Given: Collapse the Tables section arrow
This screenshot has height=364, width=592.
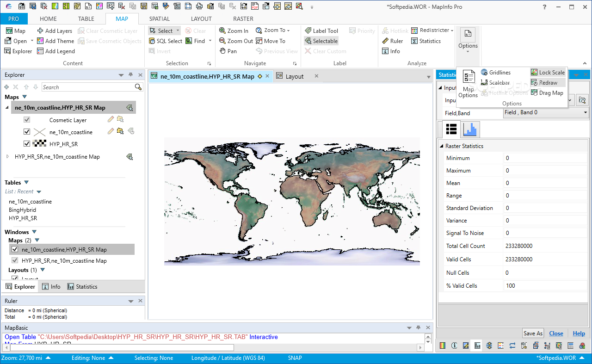Looking at the screenshot, I should pos(26,183).
